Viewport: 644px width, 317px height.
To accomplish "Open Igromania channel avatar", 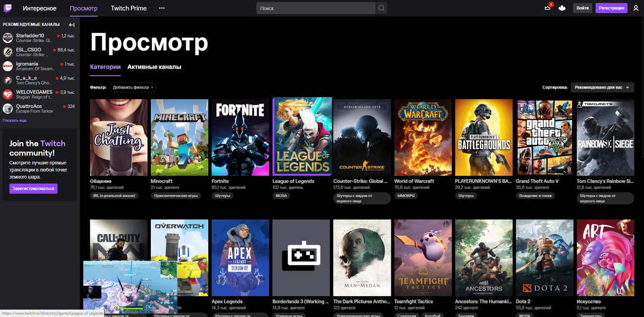I will click(8, 66).
